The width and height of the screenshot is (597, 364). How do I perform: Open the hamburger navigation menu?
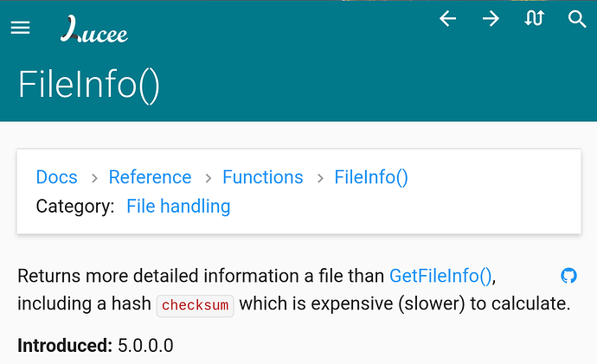(x=20, y=28)
